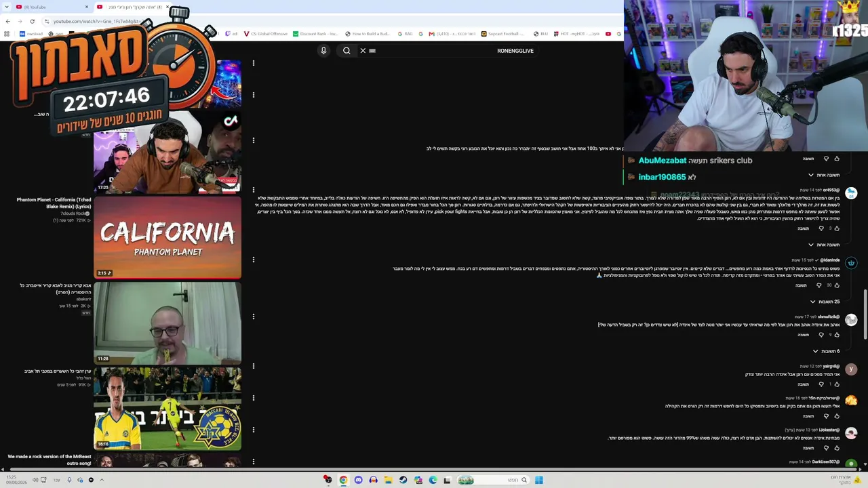This screenshot has height=488, width=868.
Task: Expand the 6 replies under @shmuftzik's comment
Action: (827, 351)
